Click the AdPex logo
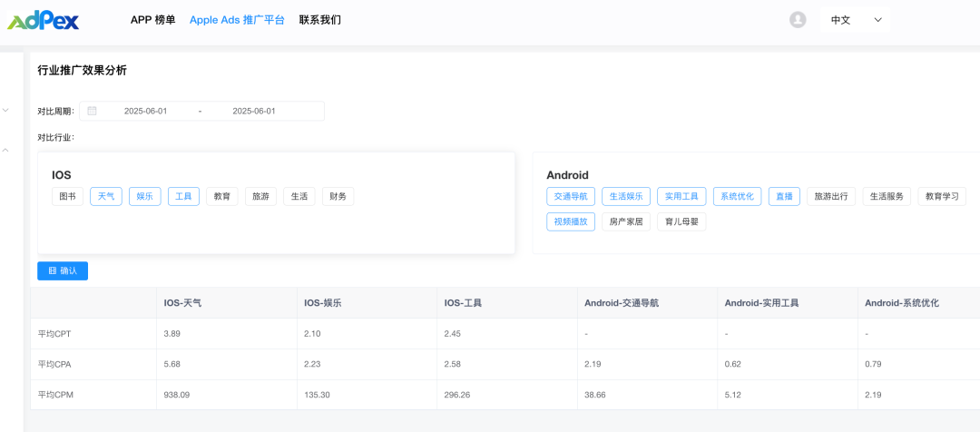 click(44, 20)
